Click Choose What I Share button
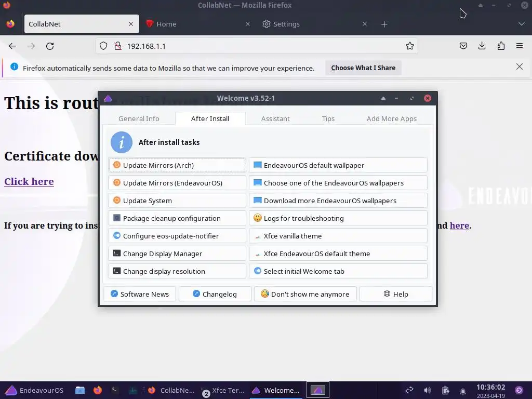This screenshot has width=532, height=399. [x=363, y=68]
